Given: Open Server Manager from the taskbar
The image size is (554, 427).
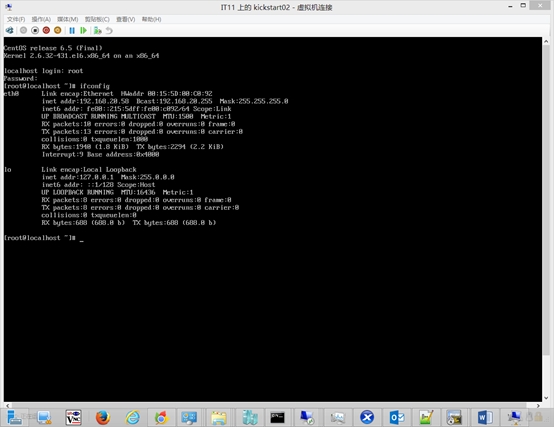Looking at the screenshot, I should 14,418.
